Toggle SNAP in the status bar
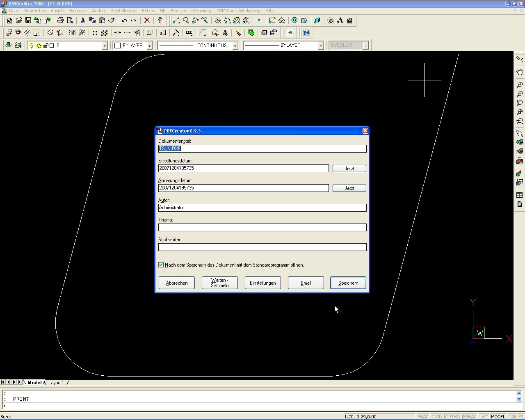This screenshot has width=525, height=420. [x=423, y=417]
